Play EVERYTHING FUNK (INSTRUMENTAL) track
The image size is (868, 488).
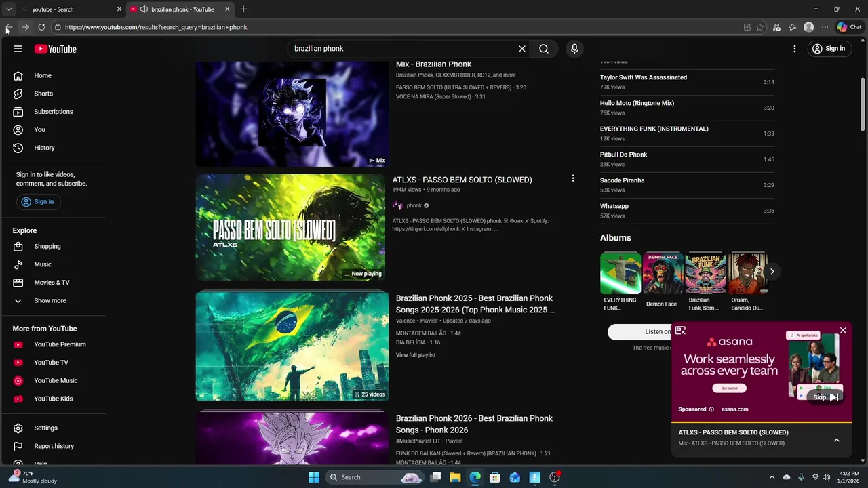click(x=687, y=134)
